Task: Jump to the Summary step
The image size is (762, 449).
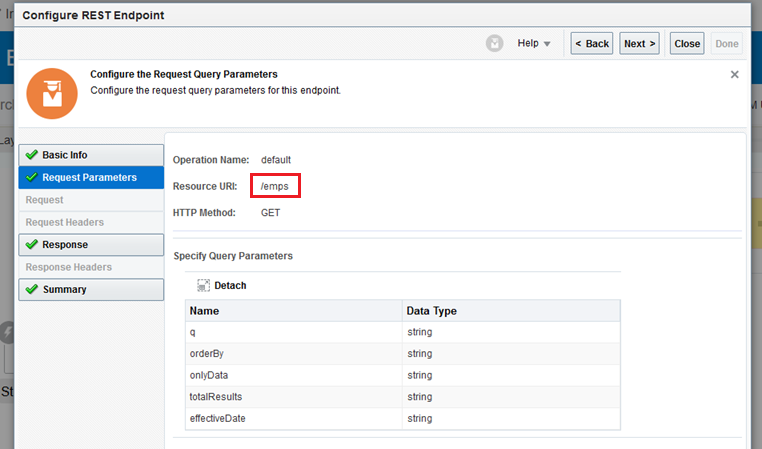Action: pos(64,290)
